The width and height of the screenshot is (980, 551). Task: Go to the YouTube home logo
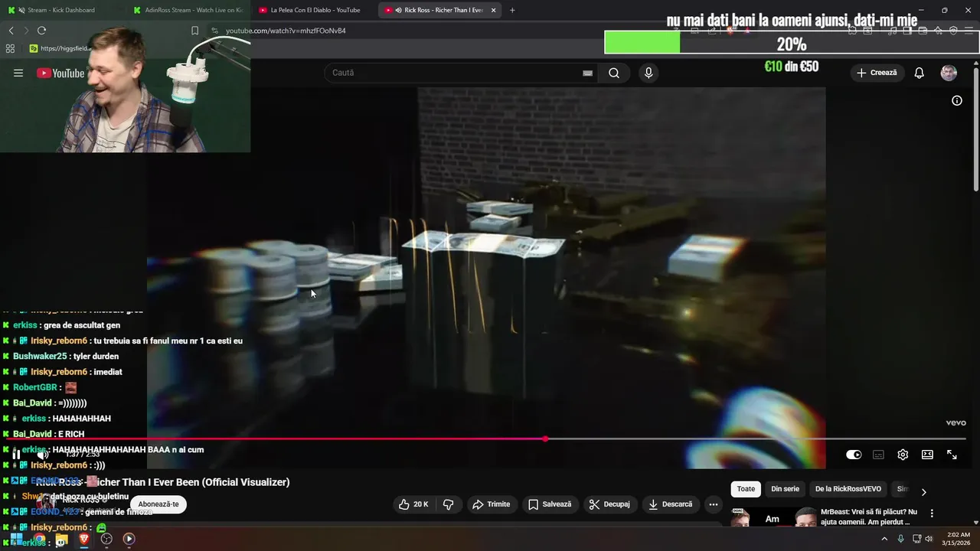[x=60, y=73]
